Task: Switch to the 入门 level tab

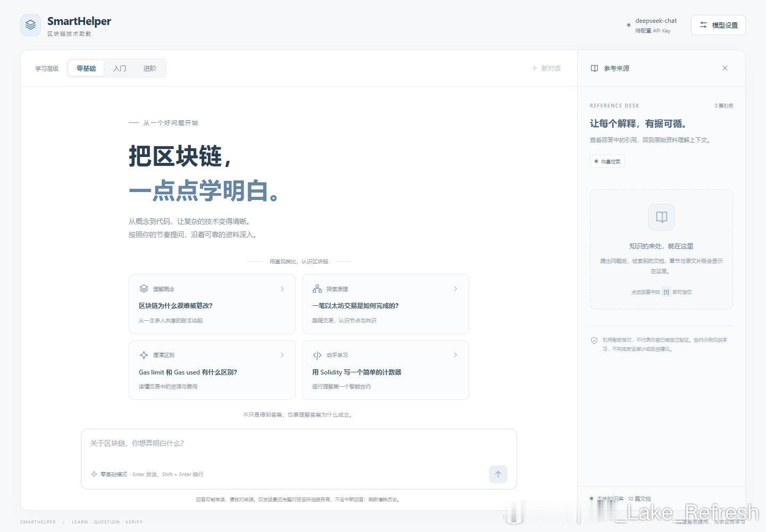Action: click(120, 68)
